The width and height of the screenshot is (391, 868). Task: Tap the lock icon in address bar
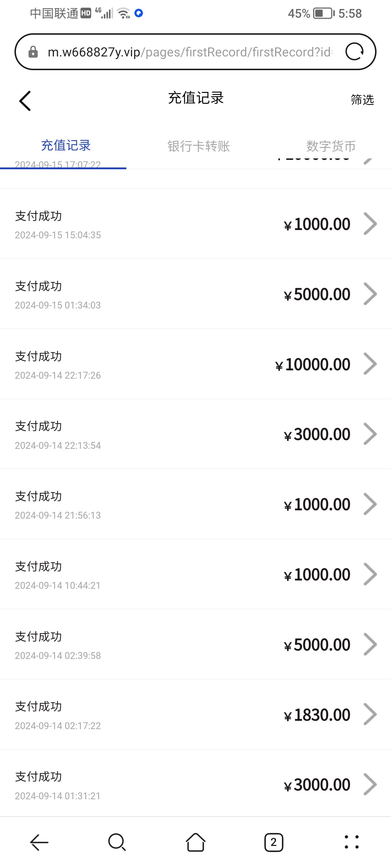click(x=33, y=52)
